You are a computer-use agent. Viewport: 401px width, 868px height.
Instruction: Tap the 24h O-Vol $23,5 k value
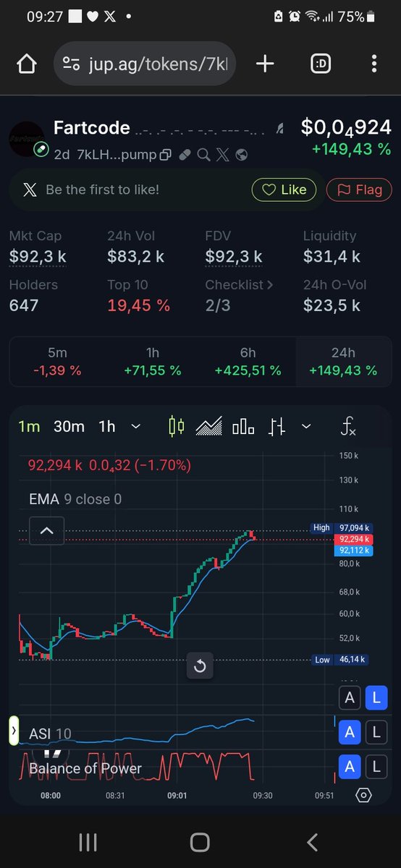pos(332,305)
